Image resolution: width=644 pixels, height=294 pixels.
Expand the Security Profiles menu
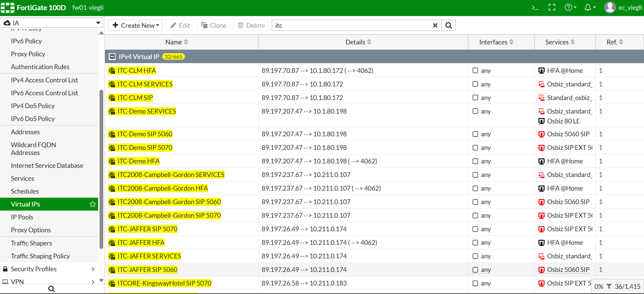click(x=93, y=269)
